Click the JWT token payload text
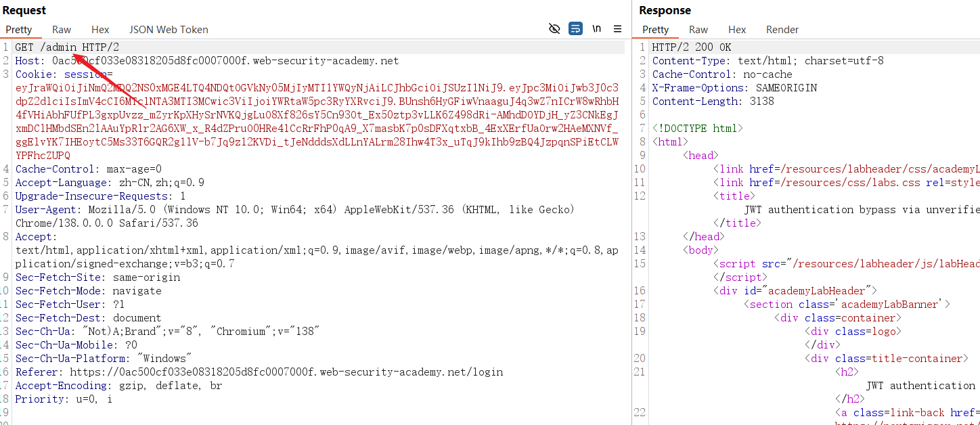The width and height of the screenshot is (980, 425). tap(317, 122)
